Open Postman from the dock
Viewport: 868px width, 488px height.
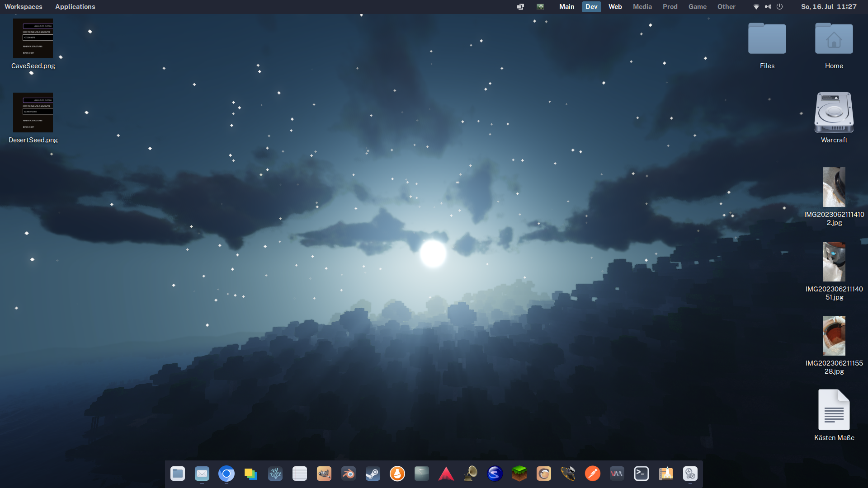[x=592, y=474]
